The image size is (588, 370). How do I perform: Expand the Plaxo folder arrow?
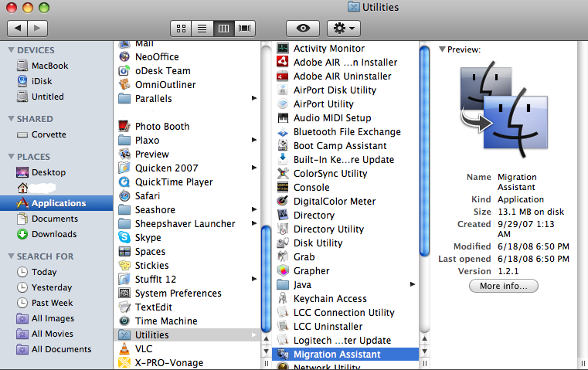click(254, 140)
